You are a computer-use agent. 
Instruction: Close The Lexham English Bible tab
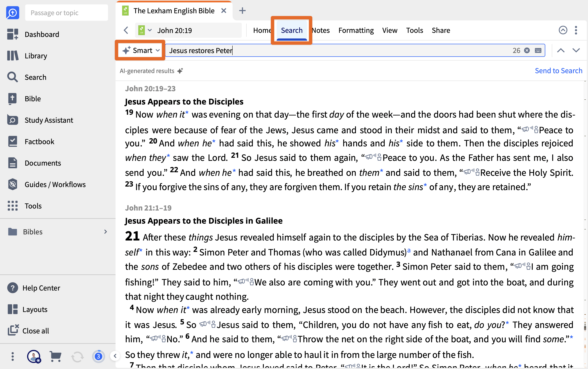click(x=224, y=11)
